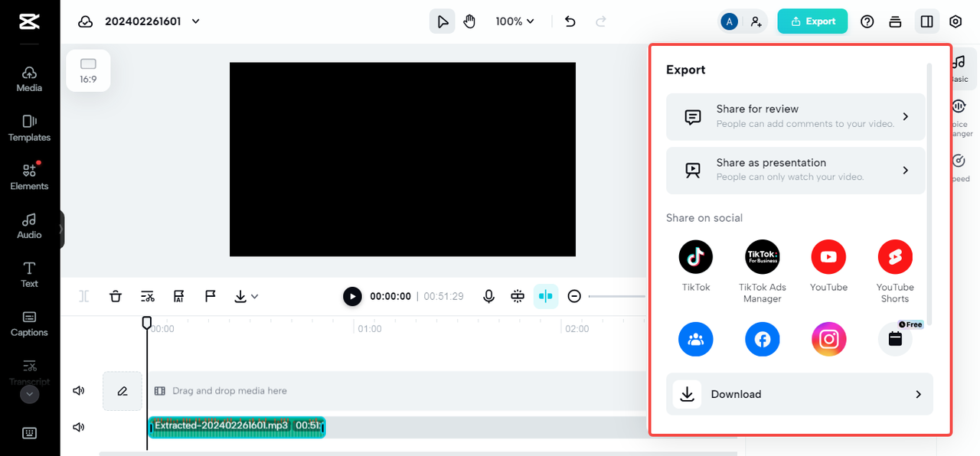The image size is (980, 456).
Task: Open the settings hexagon icon
Action: 955,21
